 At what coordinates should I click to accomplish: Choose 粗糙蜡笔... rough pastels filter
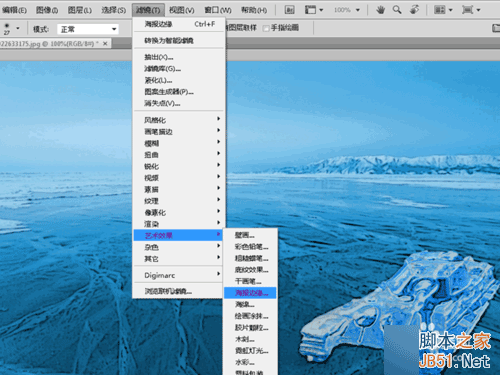(x=250, y=258)
